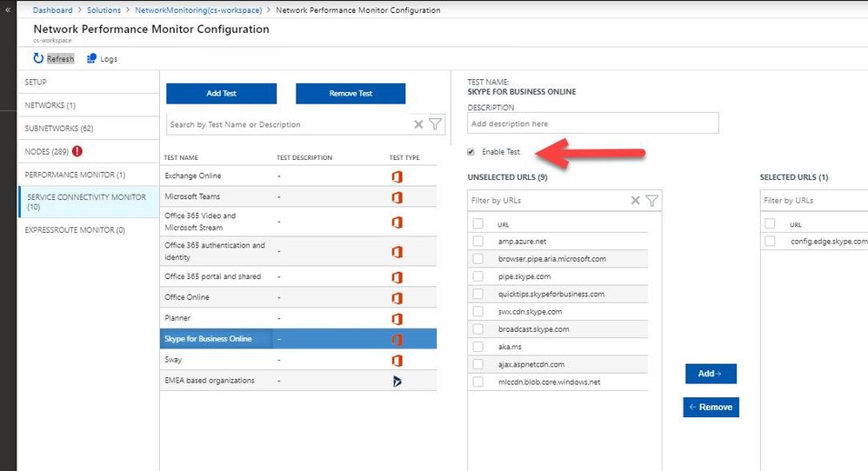Open the Subnetworks (62) tab
This screenshot has height=471, width=868.
click(89, 129)
